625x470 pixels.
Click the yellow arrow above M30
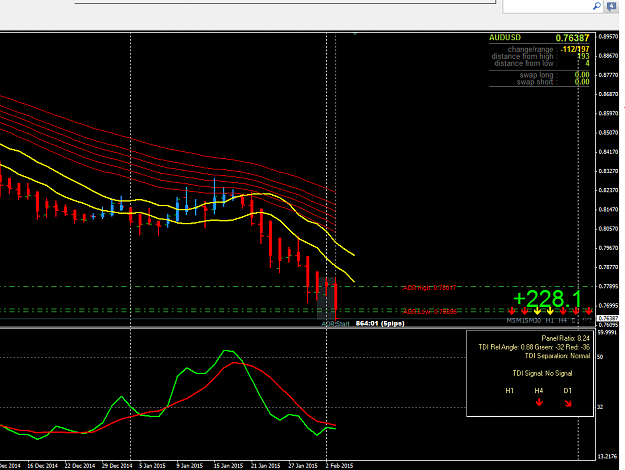[x=537, y=311]
